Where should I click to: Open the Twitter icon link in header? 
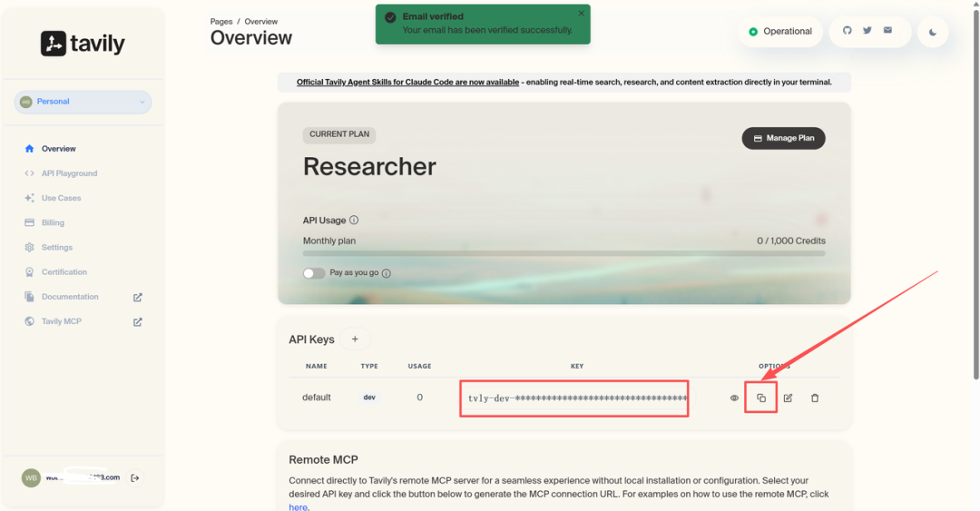point(867,31)
